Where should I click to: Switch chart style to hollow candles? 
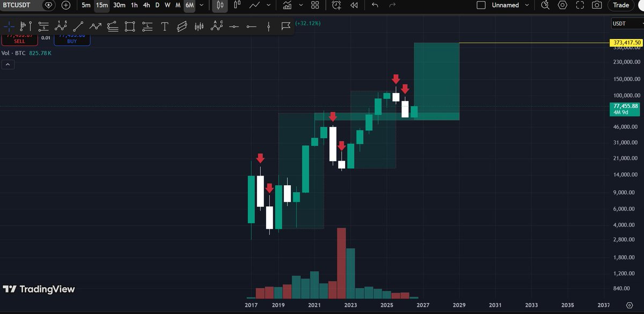237,5
